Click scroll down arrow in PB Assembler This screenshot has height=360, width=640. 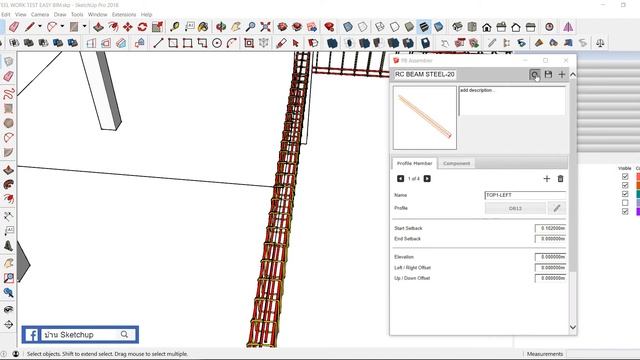click(573, 327)
